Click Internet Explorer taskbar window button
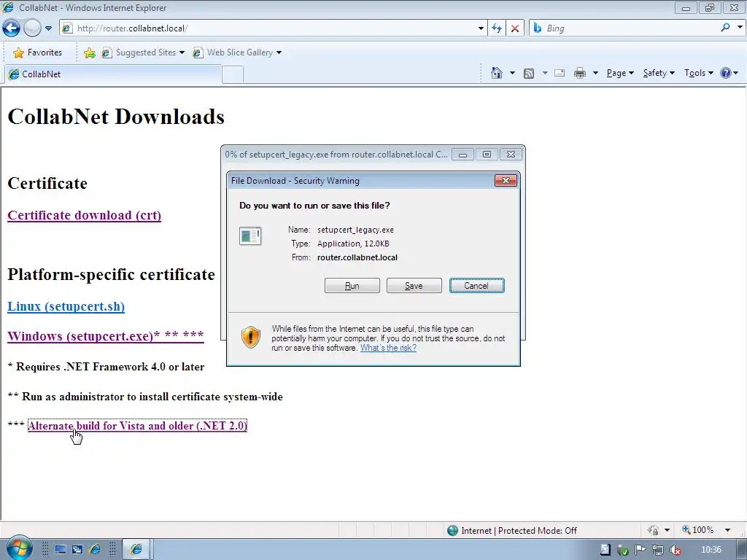The image size is (747, 560). coord(136,550)
